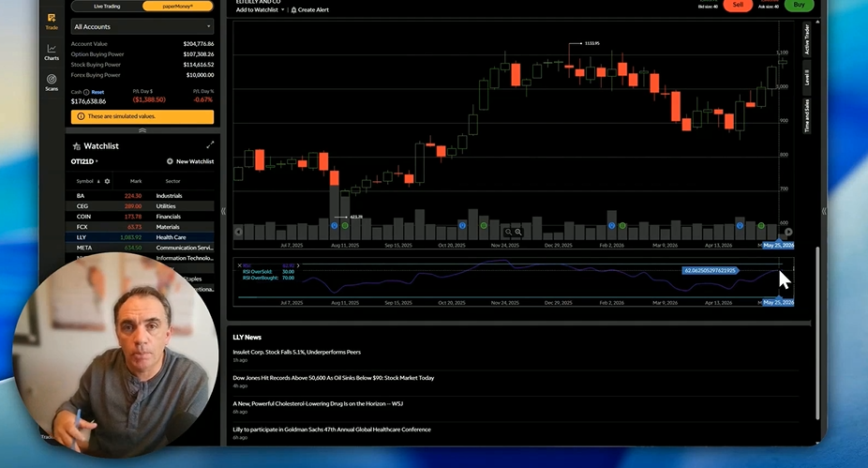The image size is (868, 468).
Task: Toggle the right side panel double-arrow handle
Action: [824, 211]
